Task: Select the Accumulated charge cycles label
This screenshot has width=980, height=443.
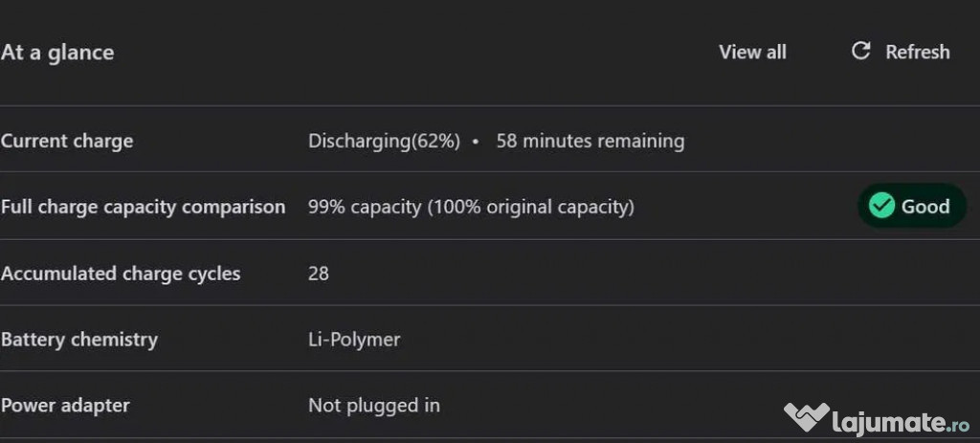Action: tap(121, 274)
